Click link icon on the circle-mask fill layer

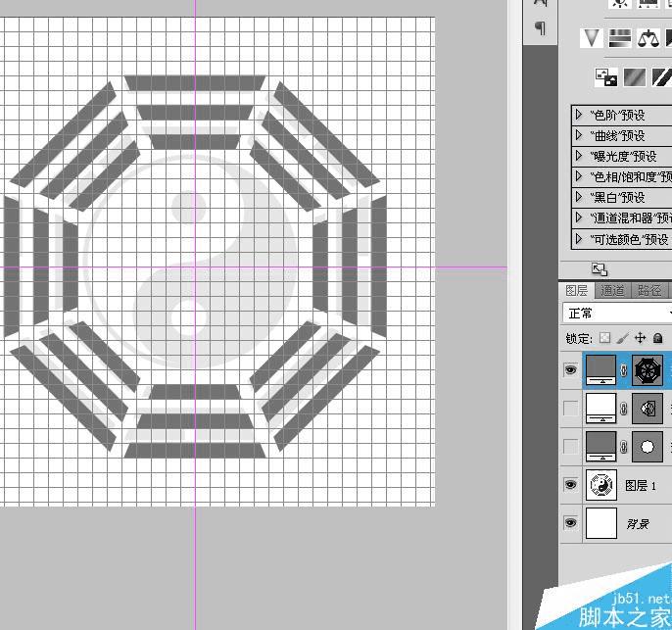(x=624, y=447)
